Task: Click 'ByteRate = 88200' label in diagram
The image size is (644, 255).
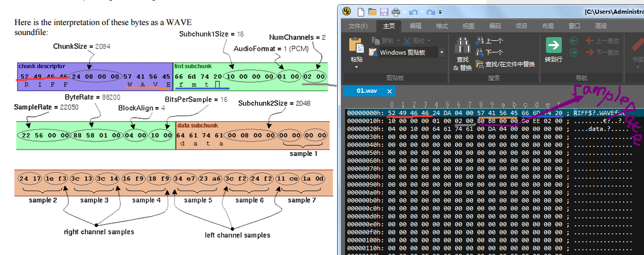Action: pyautogui.click(x=92, y=98)
